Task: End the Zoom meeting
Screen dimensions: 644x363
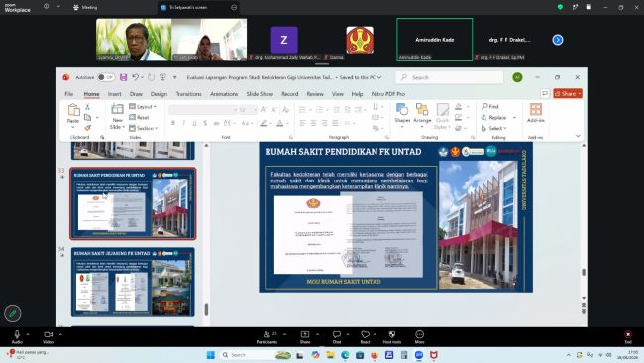Action: (x=628, y=337)
